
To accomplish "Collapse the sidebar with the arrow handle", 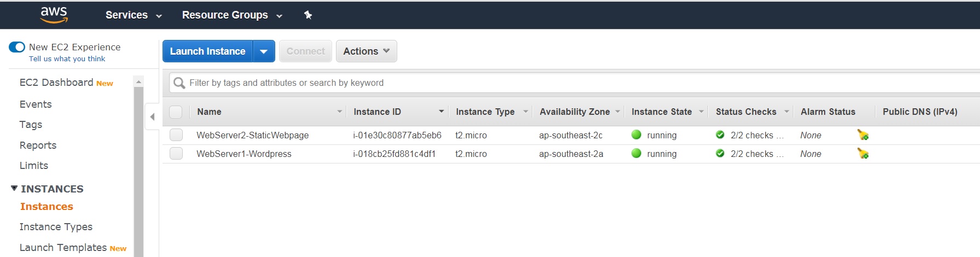I will [x=152, y=116].
